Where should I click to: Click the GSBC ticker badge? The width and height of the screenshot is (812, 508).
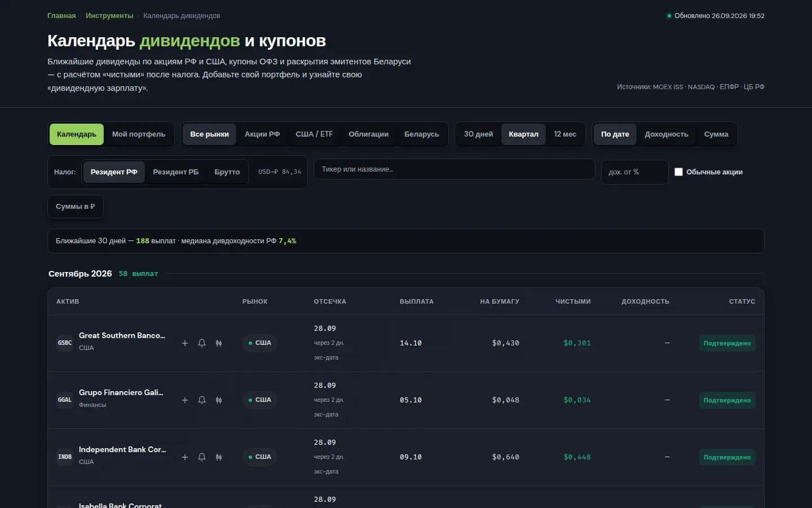click(65, 343)
